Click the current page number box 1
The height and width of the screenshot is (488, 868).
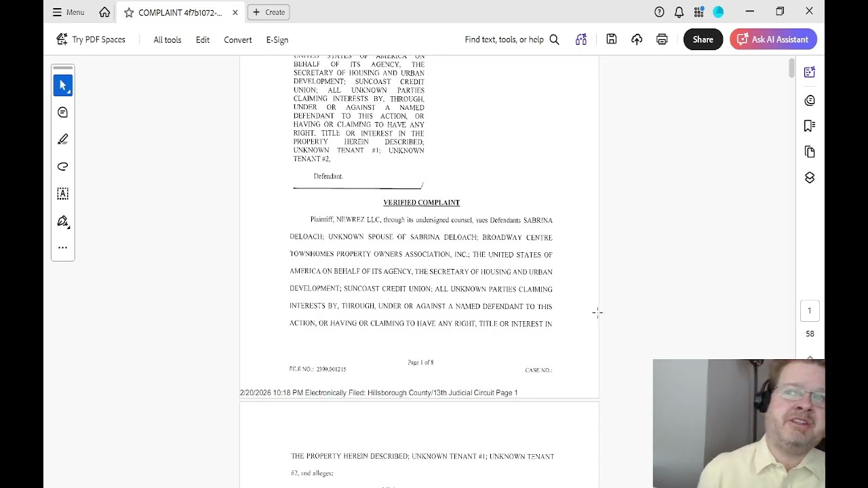(x=809, y=311)
